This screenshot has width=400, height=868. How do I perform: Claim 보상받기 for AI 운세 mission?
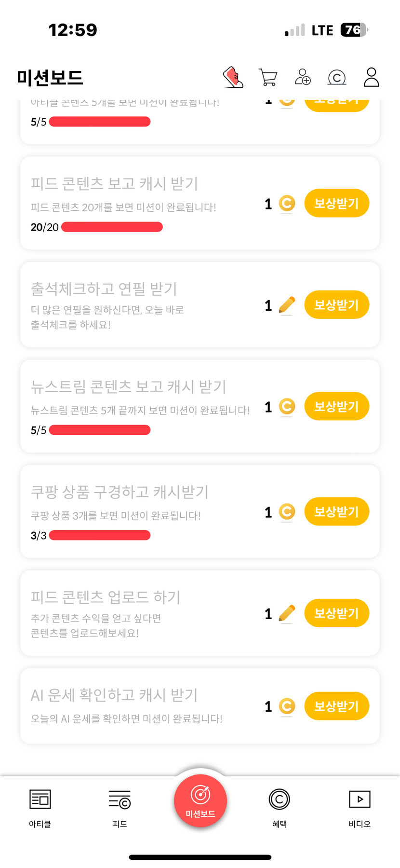[x=336, y=706]
